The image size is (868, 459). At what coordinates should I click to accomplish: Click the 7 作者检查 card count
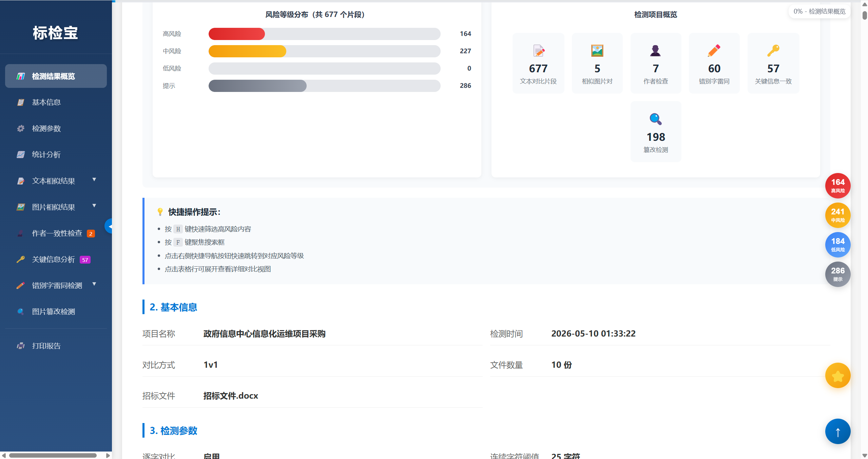656,69
